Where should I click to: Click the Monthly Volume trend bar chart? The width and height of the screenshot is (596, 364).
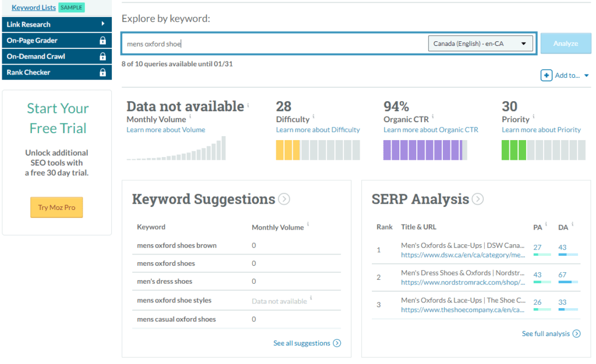coord(176,148)
